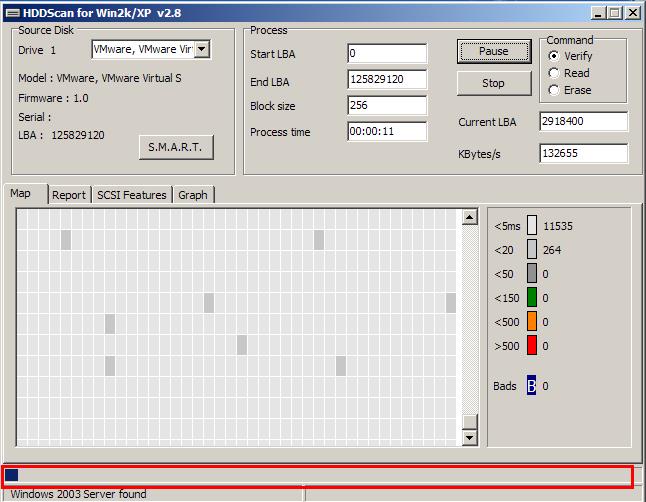Open the S.M.A.R.T. report button
Viewport: 646px width, 502px height.
coord(176,147)
